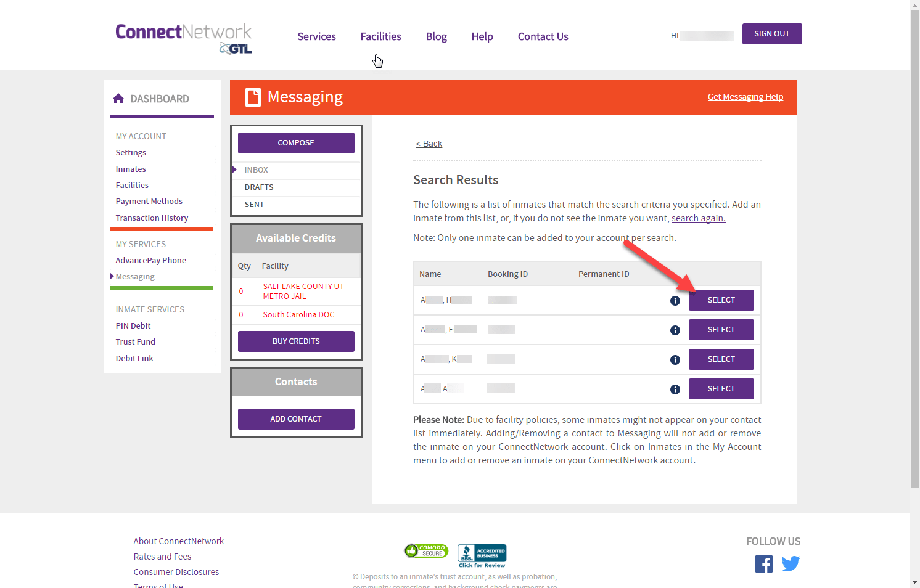Show info for the fourth inmate row
920x588 pixels.
tap(675, 390)
